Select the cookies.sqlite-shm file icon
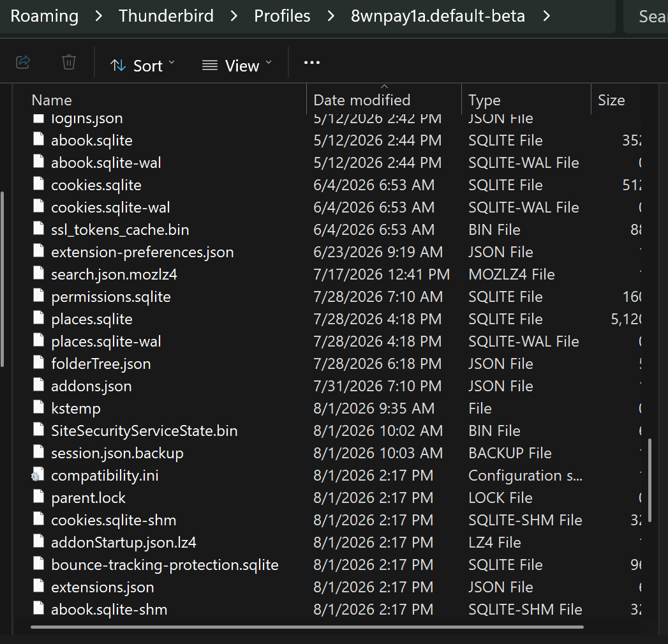668x644 pixels. tap(39, 519)
